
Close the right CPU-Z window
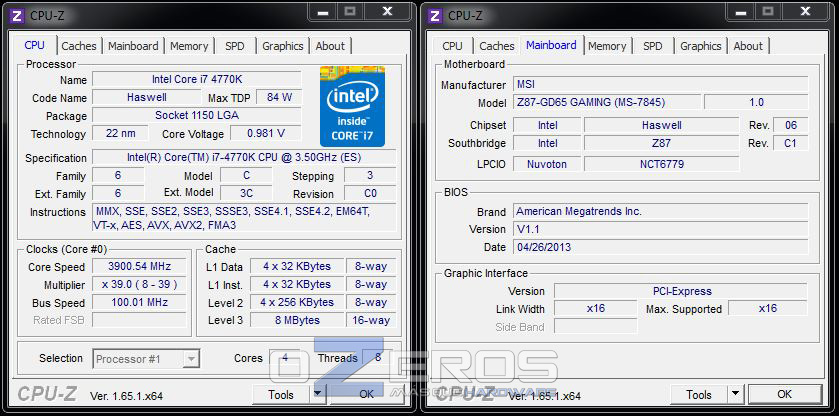[806, 11]
